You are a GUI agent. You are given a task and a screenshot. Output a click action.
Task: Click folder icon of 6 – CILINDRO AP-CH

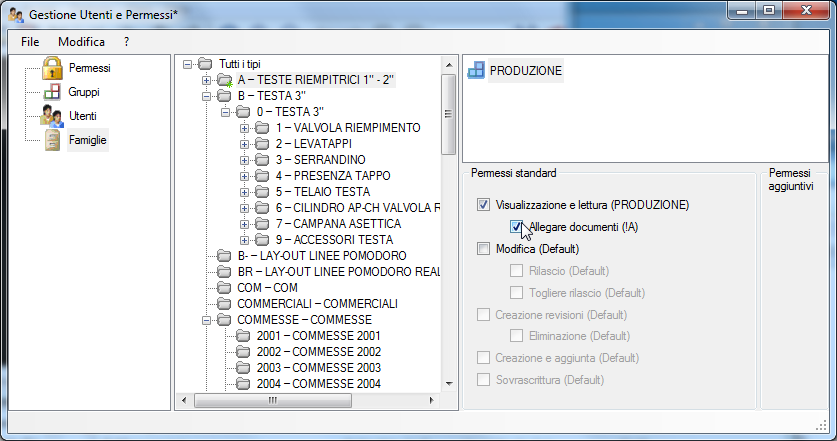[262, 208]
